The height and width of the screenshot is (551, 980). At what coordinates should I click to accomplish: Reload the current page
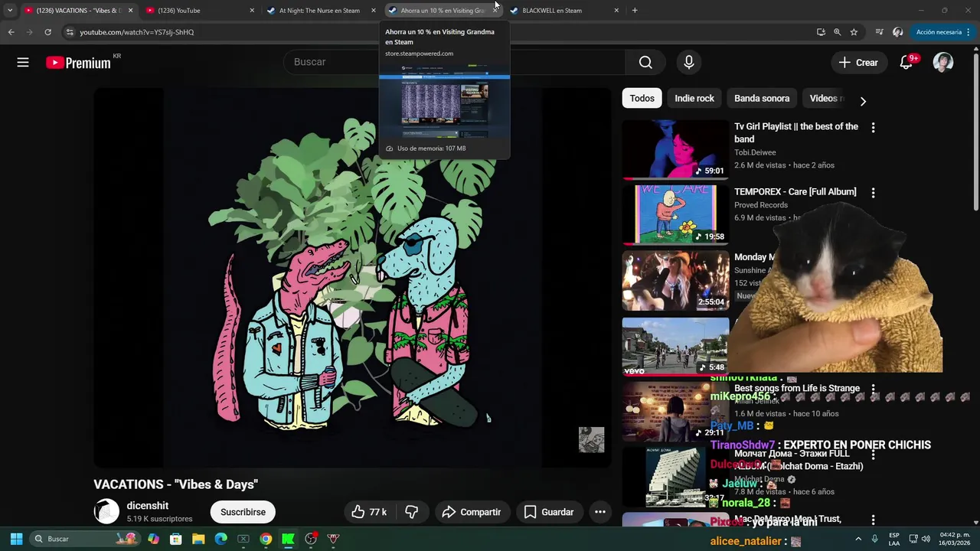click(x=47, y=32)
